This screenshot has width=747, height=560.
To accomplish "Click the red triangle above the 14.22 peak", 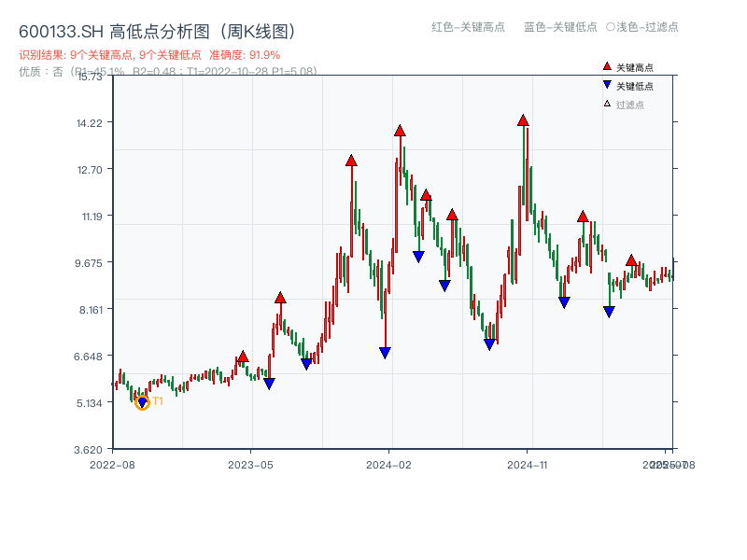I will tap(522, 119).
